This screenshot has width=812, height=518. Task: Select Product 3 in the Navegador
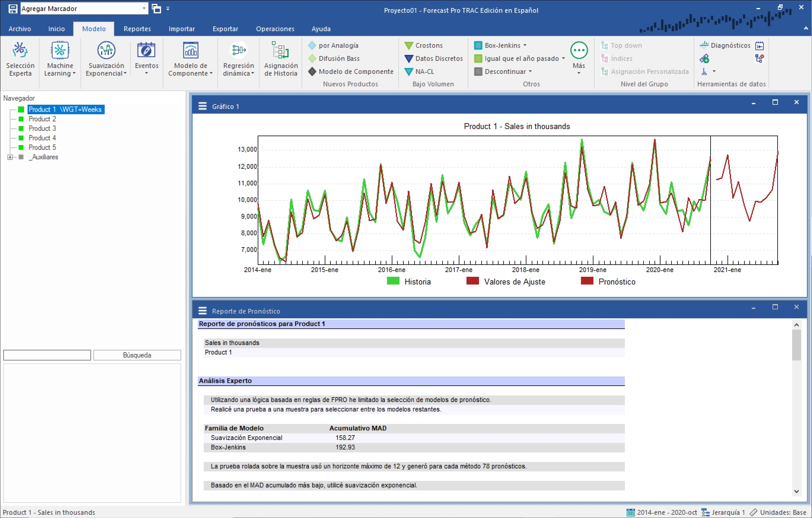(42, 128)
